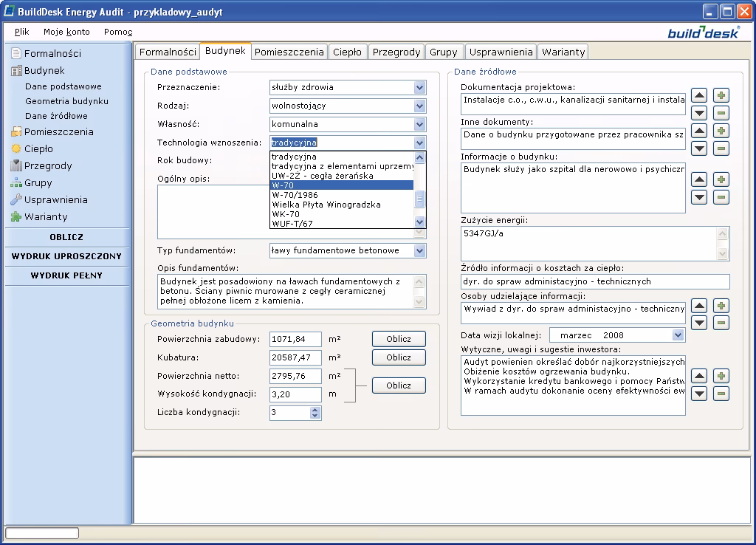
Task: Click the Pomieszczenia icon in sidebar
Action: tap(16, 132)
